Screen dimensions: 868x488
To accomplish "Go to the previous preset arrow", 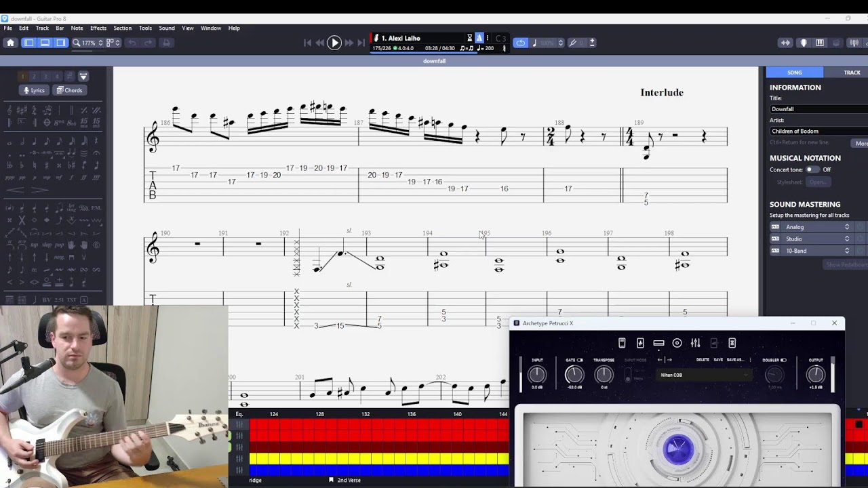I will coord(660,360).
